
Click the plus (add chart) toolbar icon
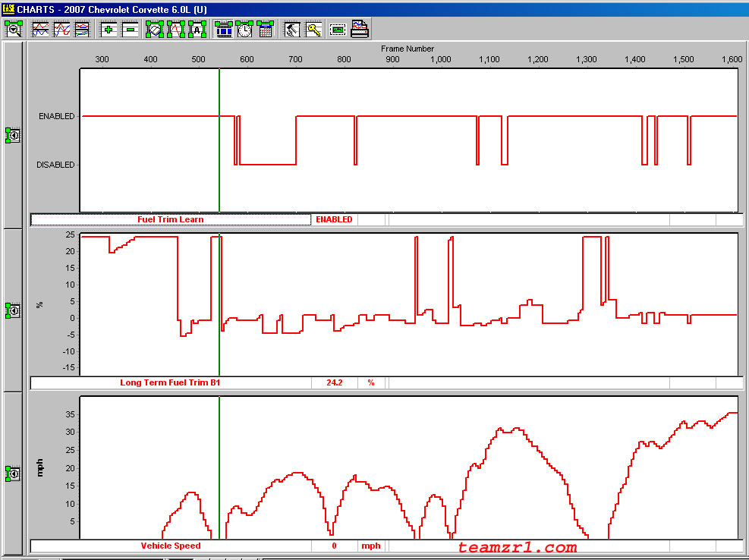tap(109, 30)
